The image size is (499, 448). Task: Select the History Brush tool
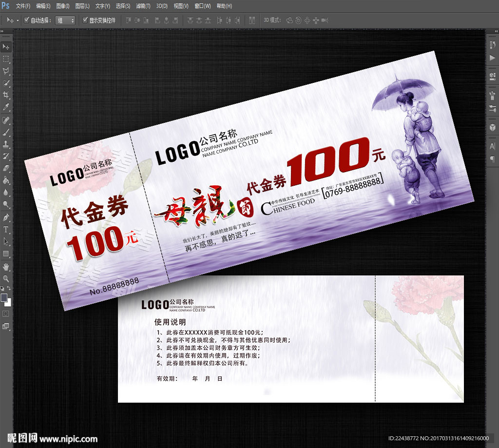pyautogui.click(x=6, y=156)
